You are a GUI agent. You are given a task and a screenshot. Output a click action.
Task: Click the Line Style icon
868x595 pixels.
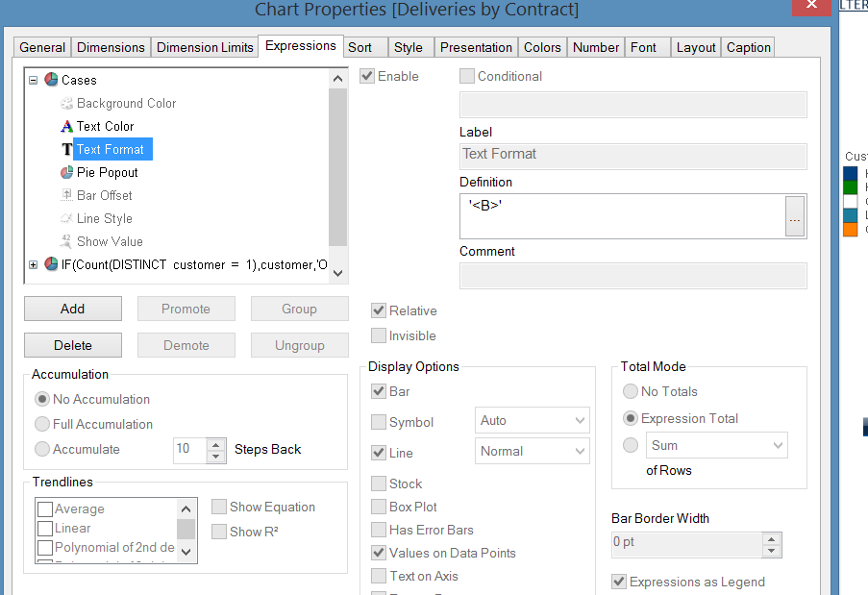tap(66, 218)
